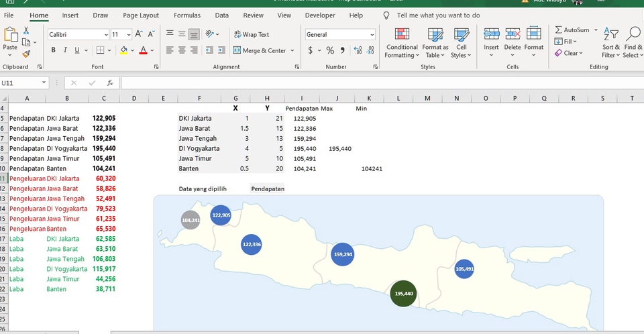Viewport: 644px width, 334px height.
Task: Click Insert cells icon
Action: pos(491,34)
